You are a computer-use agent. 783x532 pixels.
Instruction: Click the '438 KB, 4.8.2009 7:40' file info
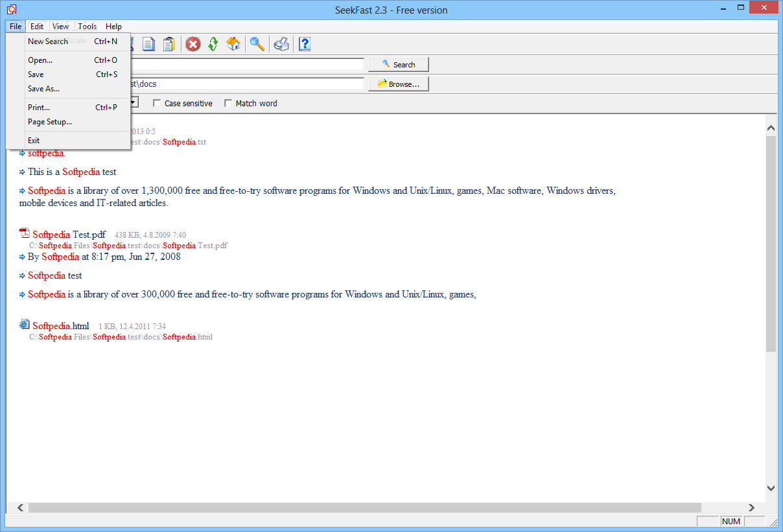click(150, 235)
